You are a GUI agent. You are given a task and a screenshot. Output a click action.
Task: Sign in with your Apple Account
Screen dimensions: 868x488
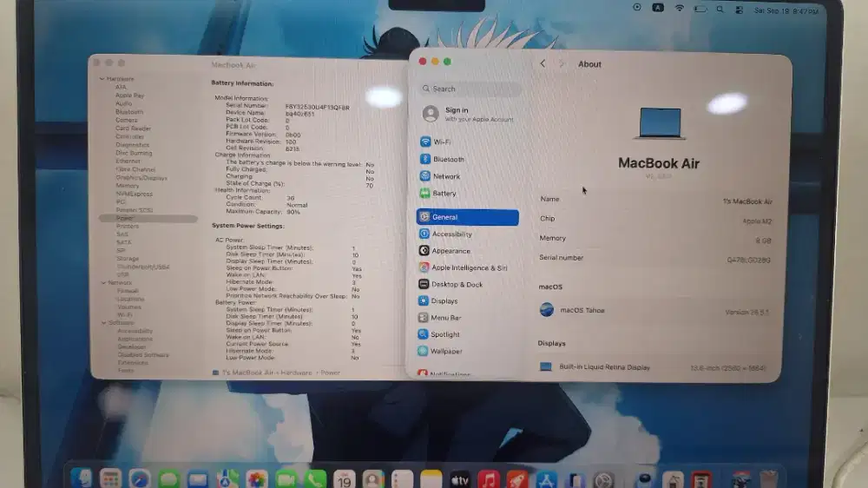click(x=468, y=114)
